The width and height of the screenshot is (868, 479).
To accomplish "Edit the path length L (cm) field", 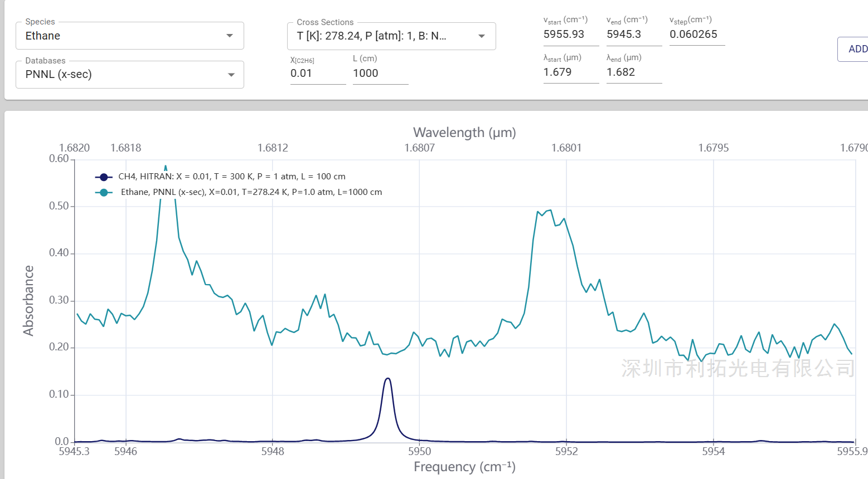I will (380, 73).
